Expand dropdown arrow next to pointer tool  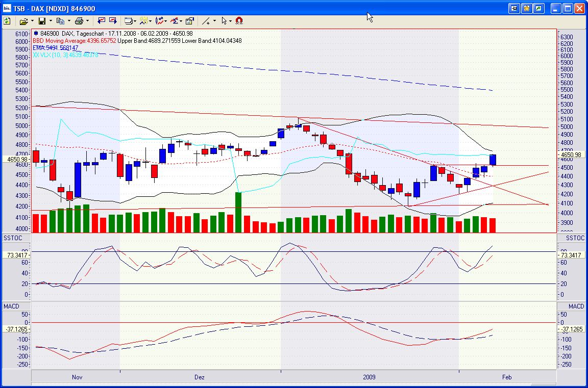[x=230, y=21]
